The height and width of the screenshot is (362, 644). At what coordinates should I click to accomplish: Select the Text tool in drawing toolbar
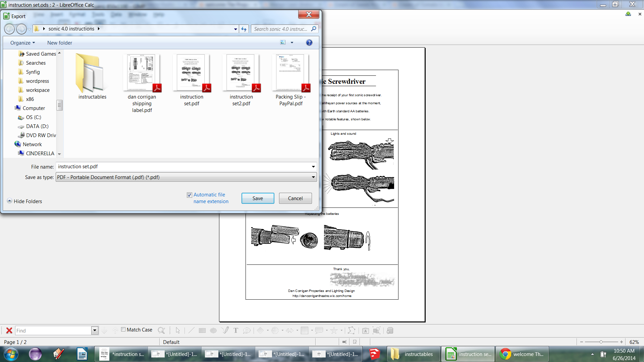click(236, 330)
